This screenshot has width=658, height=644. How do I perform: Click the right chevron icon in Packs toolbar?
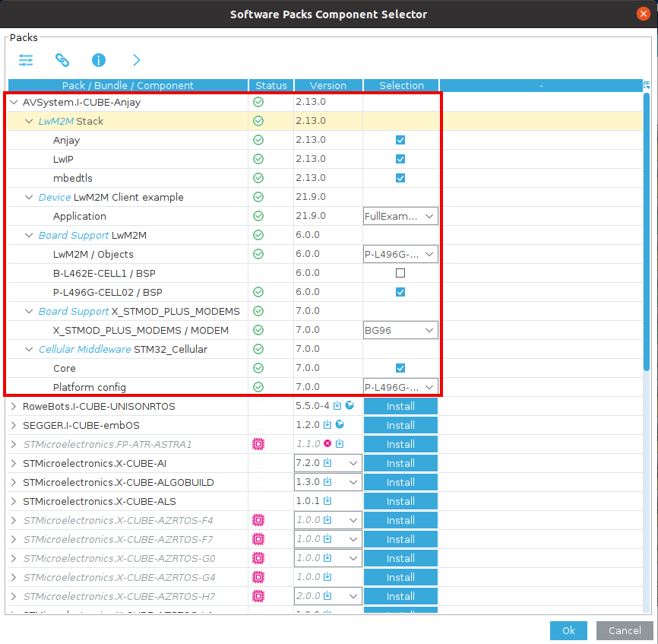[136, 60]
